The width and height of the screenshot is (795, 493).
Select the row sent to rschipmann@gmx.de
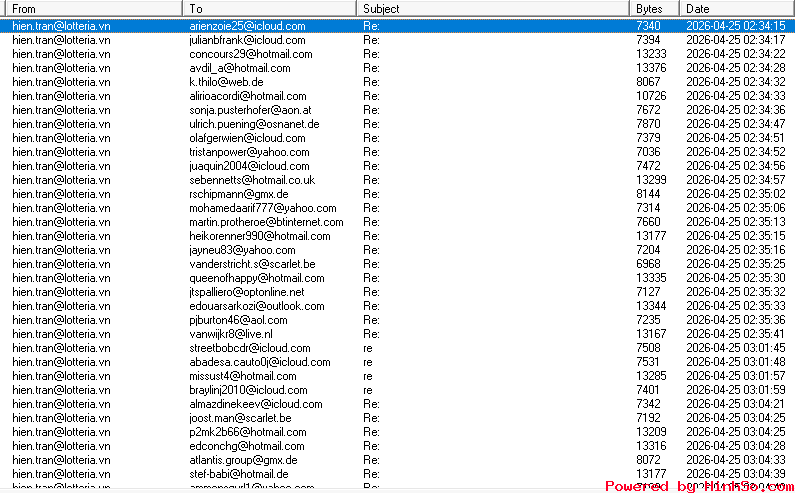(x=398, y=194)
